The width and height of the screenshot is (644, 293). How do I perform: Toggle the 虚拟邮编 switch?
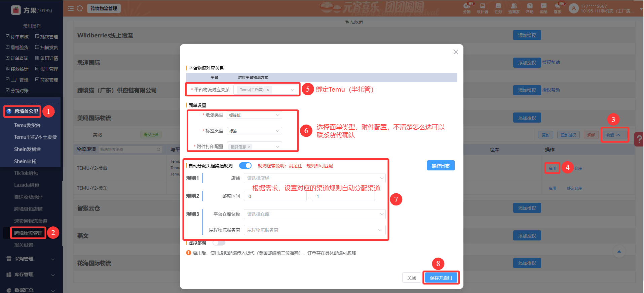[x=219, y=242]
